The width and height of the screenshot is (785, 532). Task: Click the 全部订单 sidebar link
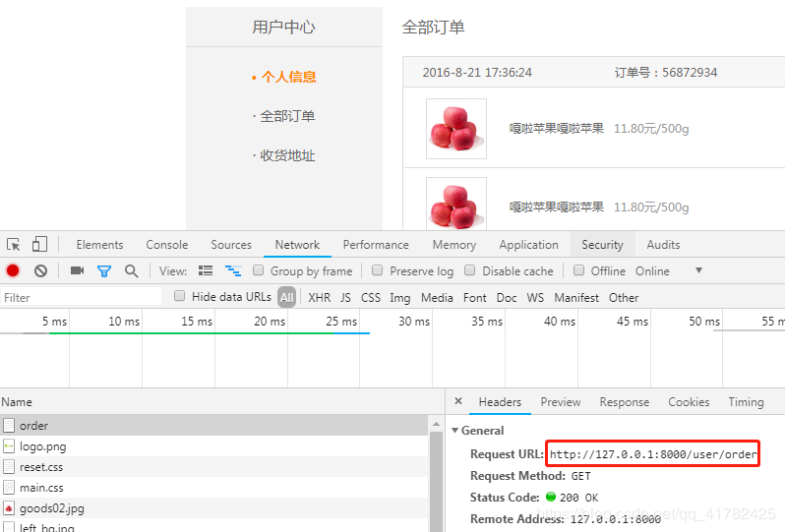tap(287, 116)
